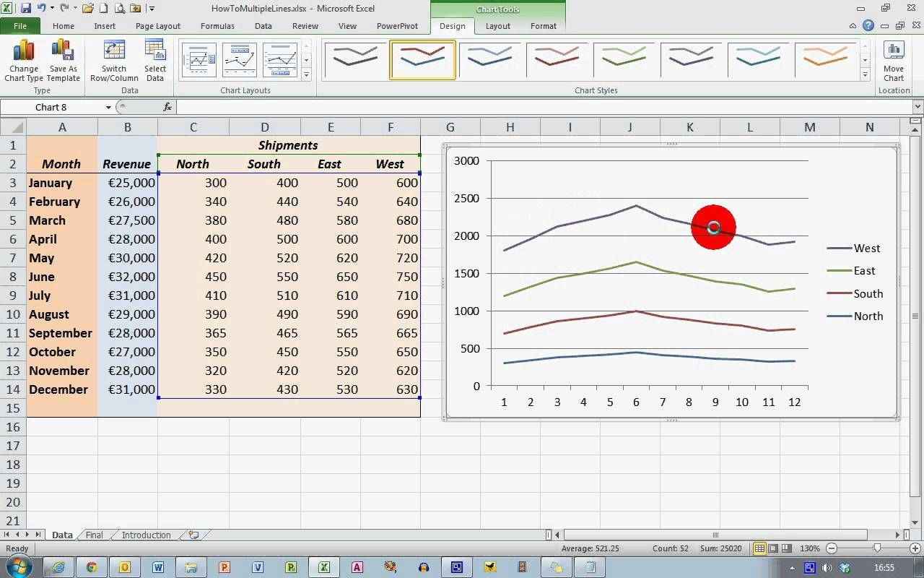Switch to Page Layout view toggle
The height and width of the screenshot is (578, 924).
tap(772, 548)
